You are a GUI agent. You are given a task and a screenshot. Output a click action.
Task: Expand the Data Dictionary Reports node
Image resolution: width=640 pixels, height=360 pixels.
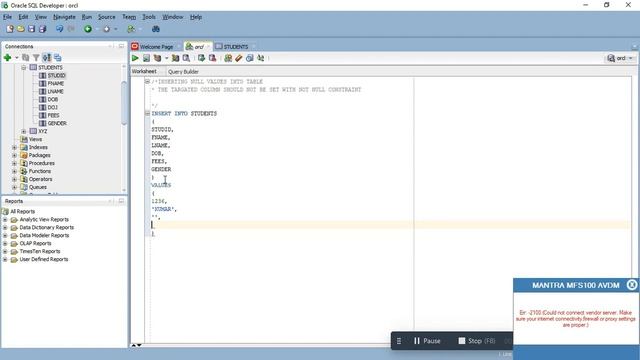pos(5,227)
